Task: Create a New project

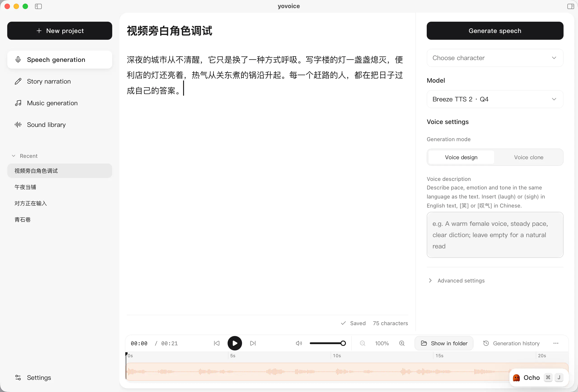Action: [x=60, y=30]
